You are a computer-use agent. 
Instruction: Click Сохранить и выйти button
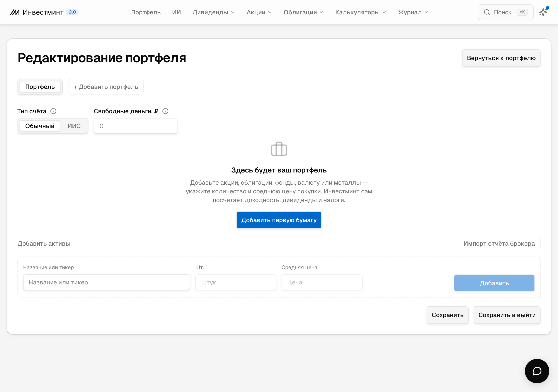[x=507, y=315]
